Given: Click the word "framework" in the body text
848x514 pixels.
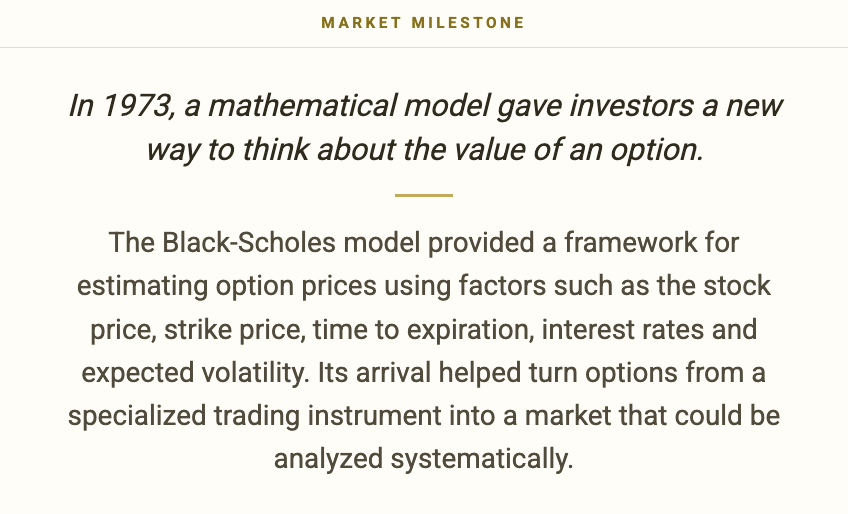Looking at the screenshot, I should pyautogui.click(x=631, y=242).
